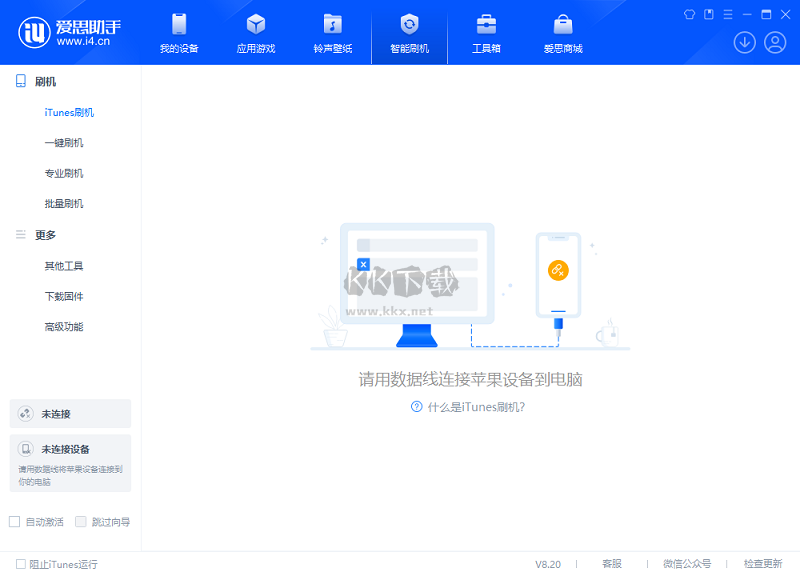
Task: Switch to the 我的设备 tab label
Action: coord(179,48)
